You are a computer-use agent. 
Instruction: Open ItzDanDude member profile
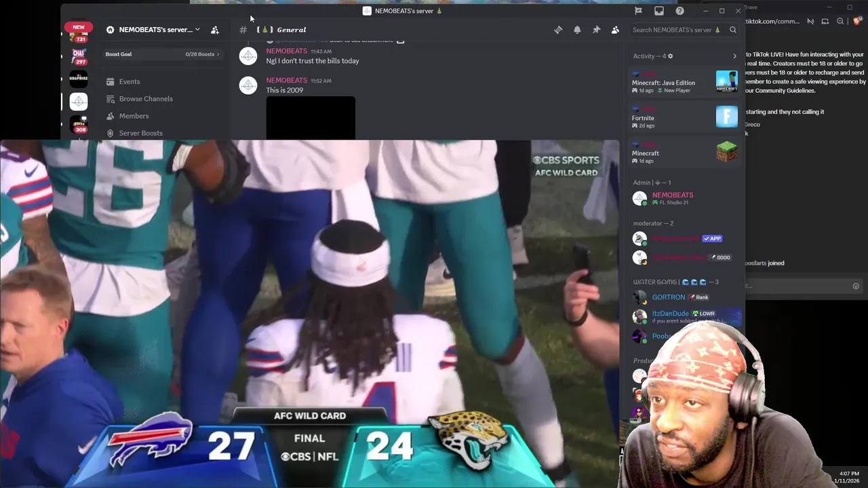tap(684, 316)
